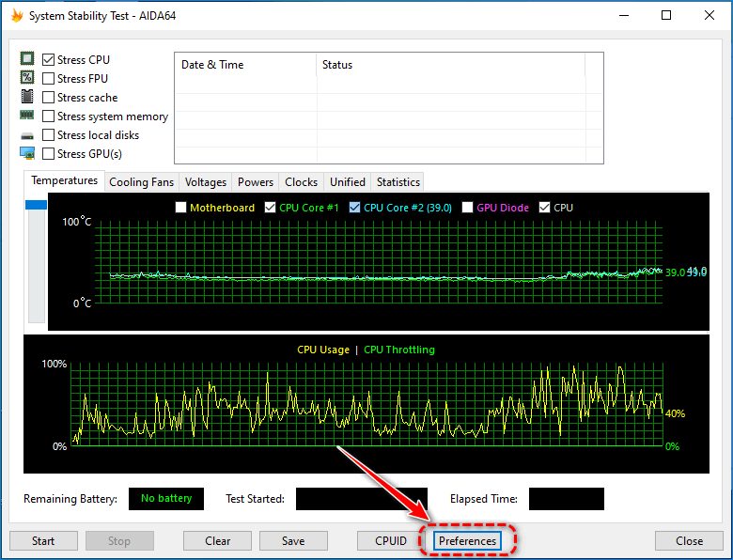Screen dimensions: 733x560
Task: Show the Motherboard temperature on graph
Action: 180,207
